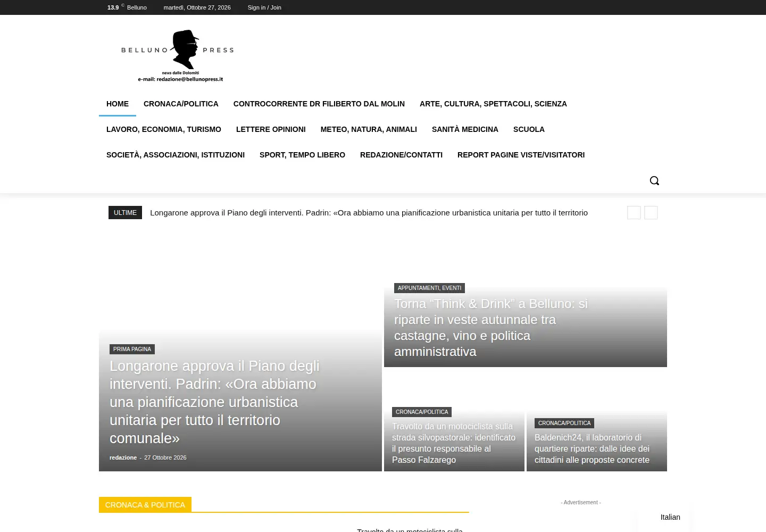Show previous headline in Ultime ticker
Viewport: 766px width, 532px height.
(x=634, y=213)
